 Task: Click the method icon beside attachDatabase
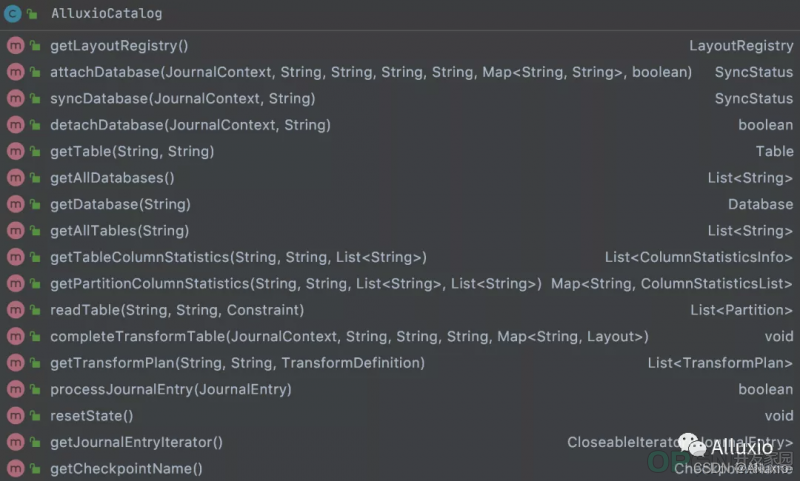click(x=15, y=72)
